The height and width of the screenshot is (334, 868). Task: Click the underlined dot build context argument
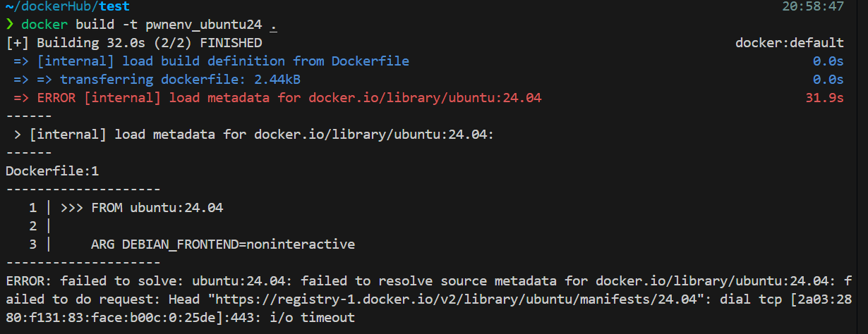tap(274, 25)
